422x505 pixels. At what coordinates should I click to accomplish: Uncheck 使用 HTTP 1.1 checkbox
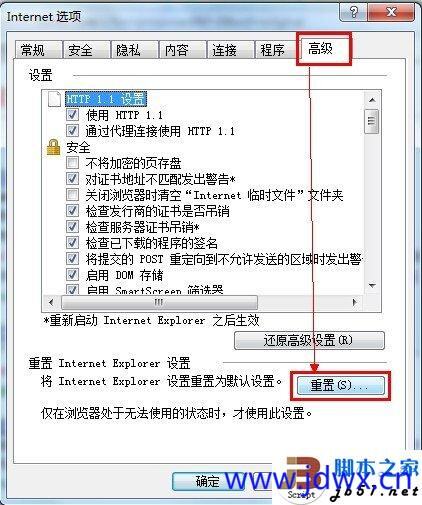[x=72, y=115]
